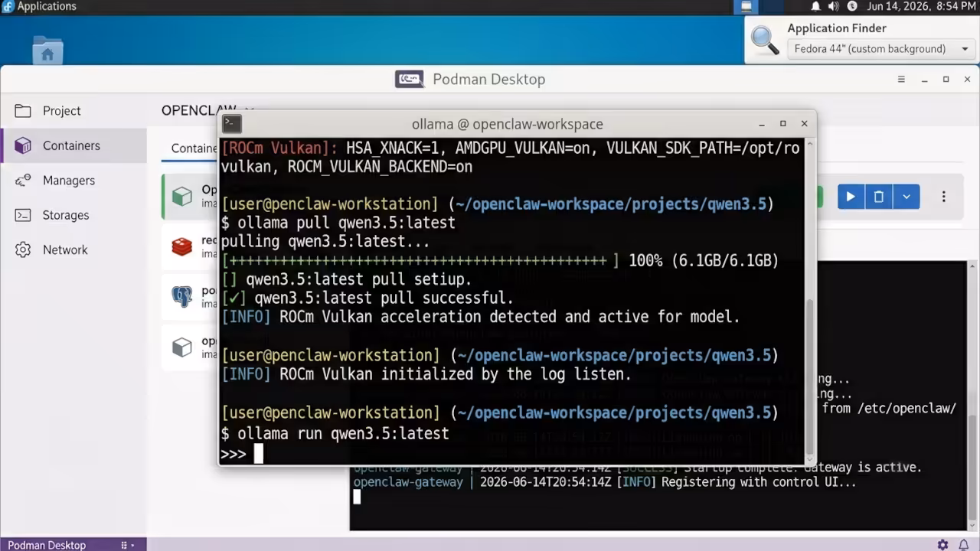Click the date and time clock
This screenshot has height=551, width=980.
(921, 7)
